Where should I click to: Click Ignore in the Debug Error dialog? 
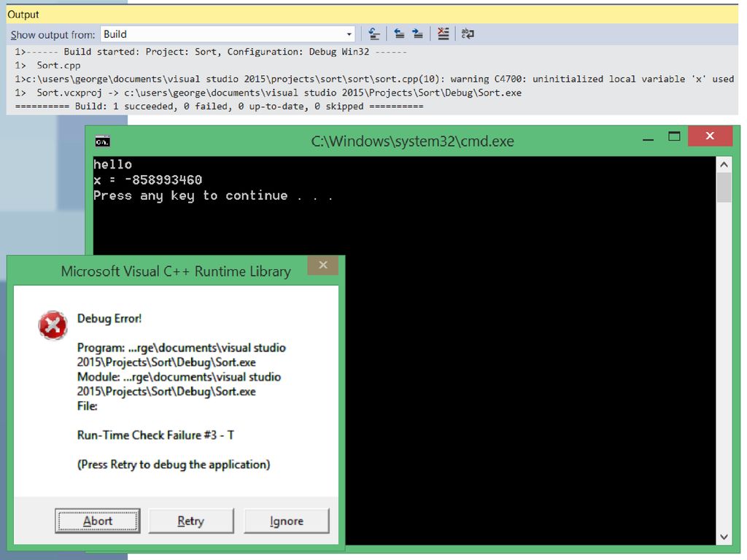coord(286,521)
